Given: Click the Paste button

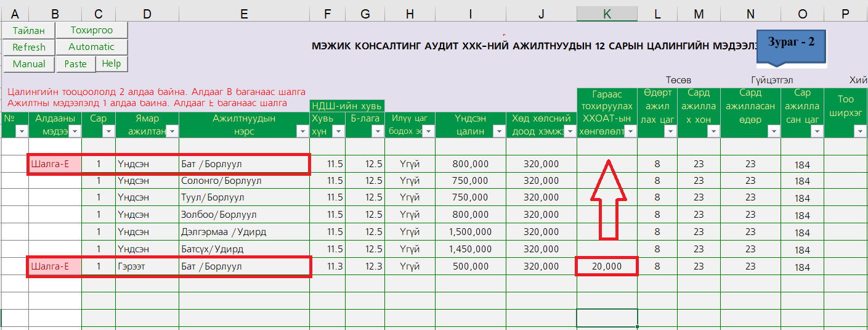Looking at the screenshot, I should click(76, 64).
